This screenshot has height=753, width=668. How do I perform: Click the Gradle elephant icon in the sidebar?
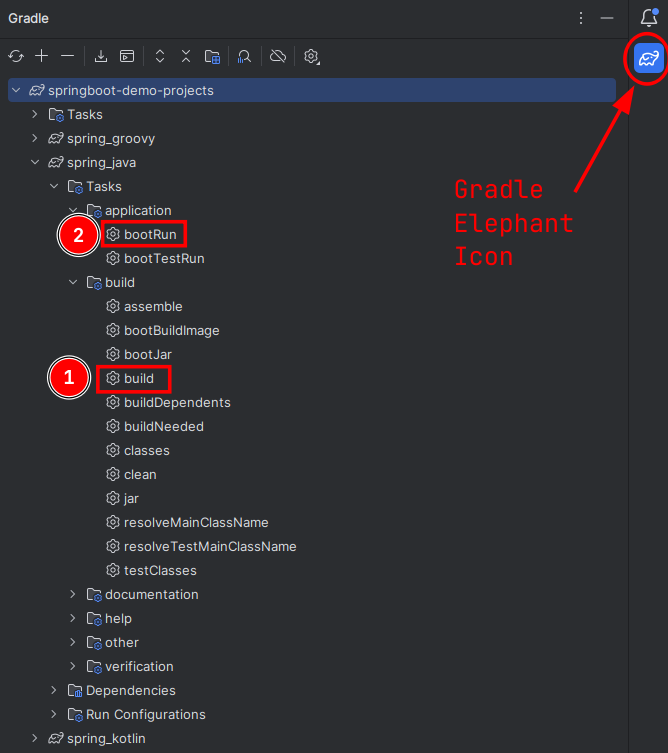pos(648,60)
